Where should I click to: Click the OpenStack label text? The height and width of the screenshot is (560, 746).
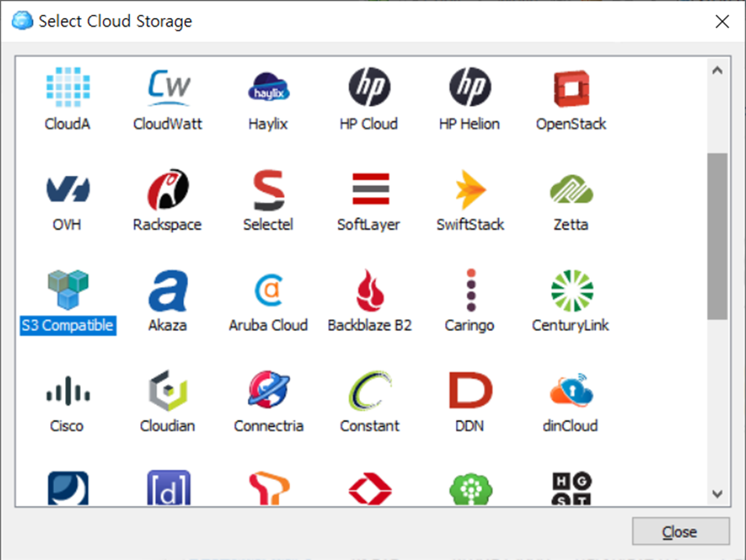pos(571,124)
